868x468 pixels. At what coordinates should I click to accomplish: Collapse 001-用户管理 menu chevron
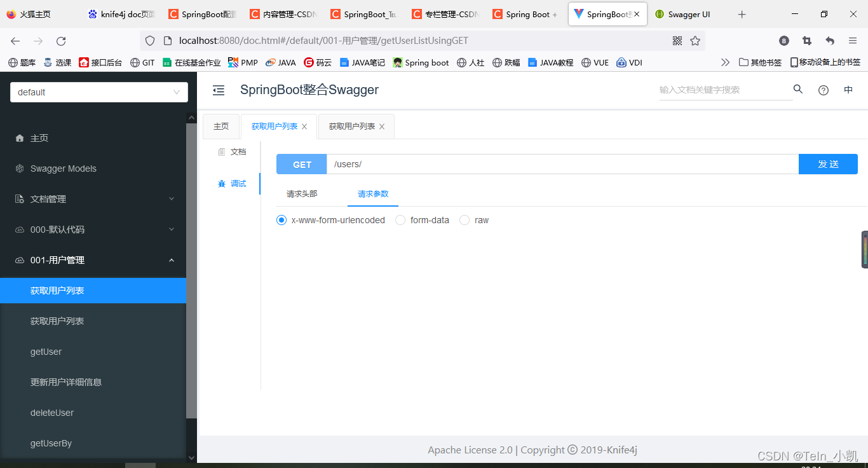click(x=172, y=260)
